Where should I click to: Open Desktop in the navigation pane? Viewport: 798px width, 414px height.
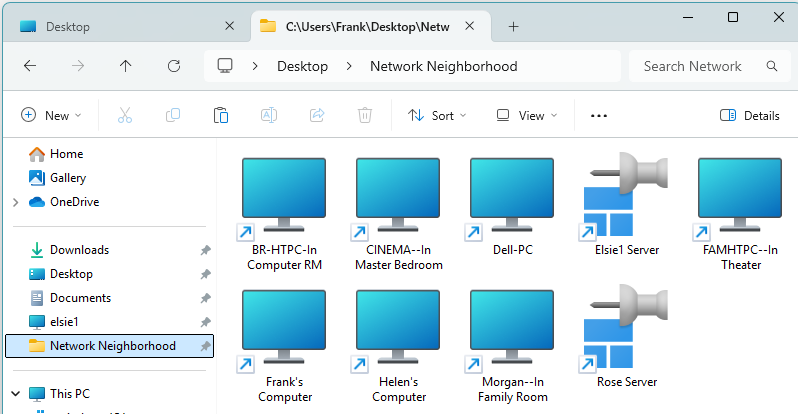tap(71, 273)
